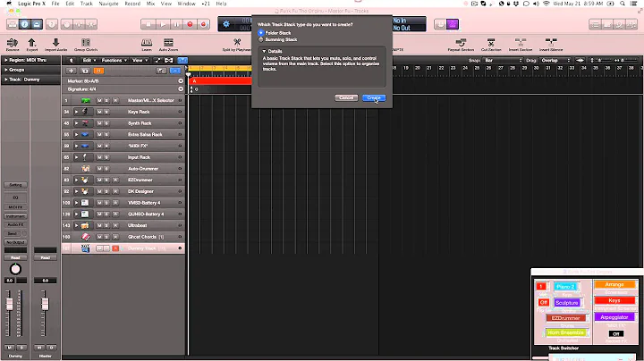Solo the DK Designer track
Screen dimensions: 644x361
[106, 191]
